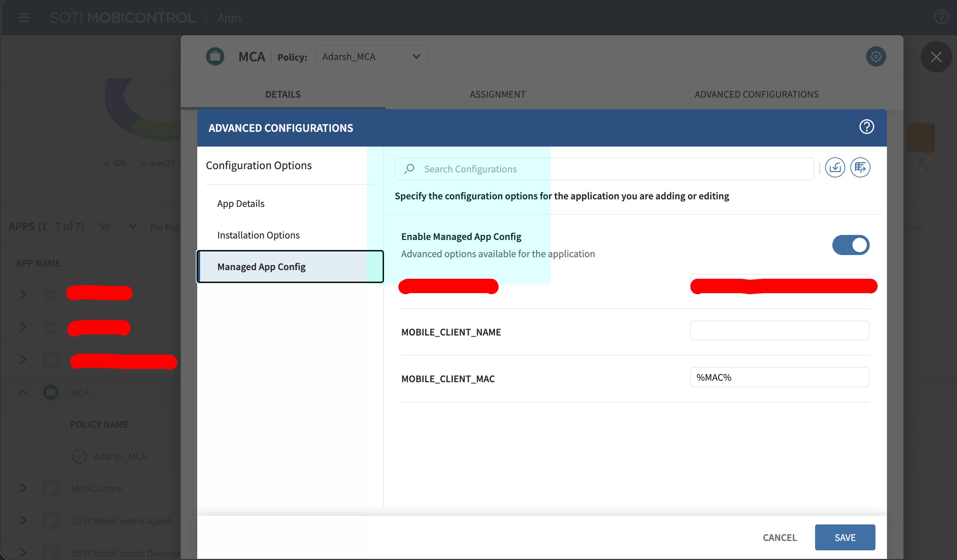Collapse the MCA app row
This screenshot has width=957, height=560.
23,392
